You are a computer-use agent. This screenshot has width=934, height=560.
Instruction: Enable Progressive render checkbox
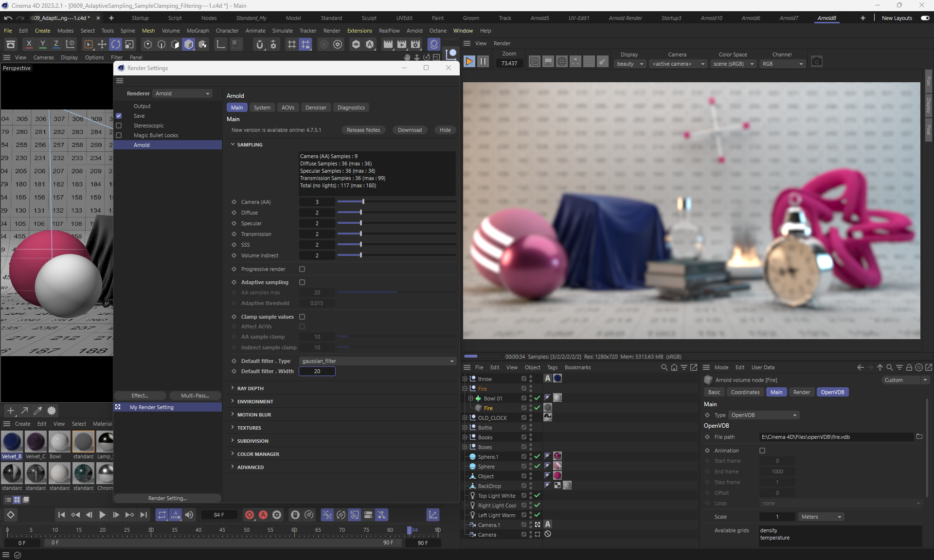[x=302, y=269]
